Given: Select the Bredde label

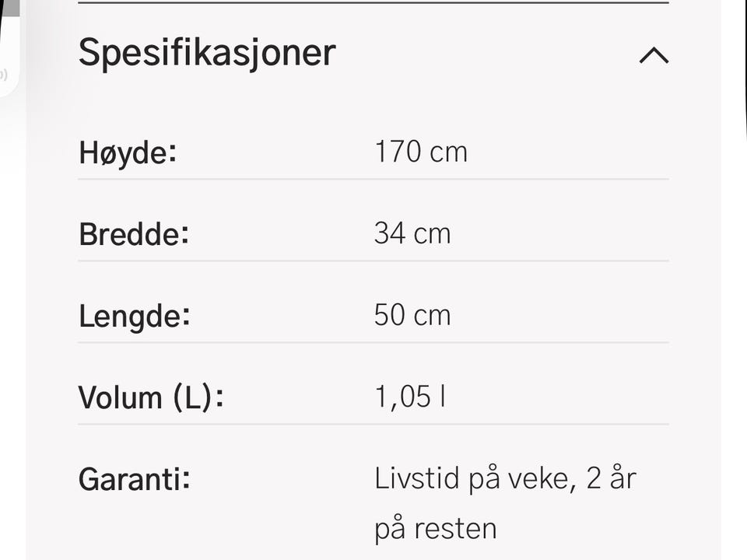Looking at the screenshot, I should point(134,234).
